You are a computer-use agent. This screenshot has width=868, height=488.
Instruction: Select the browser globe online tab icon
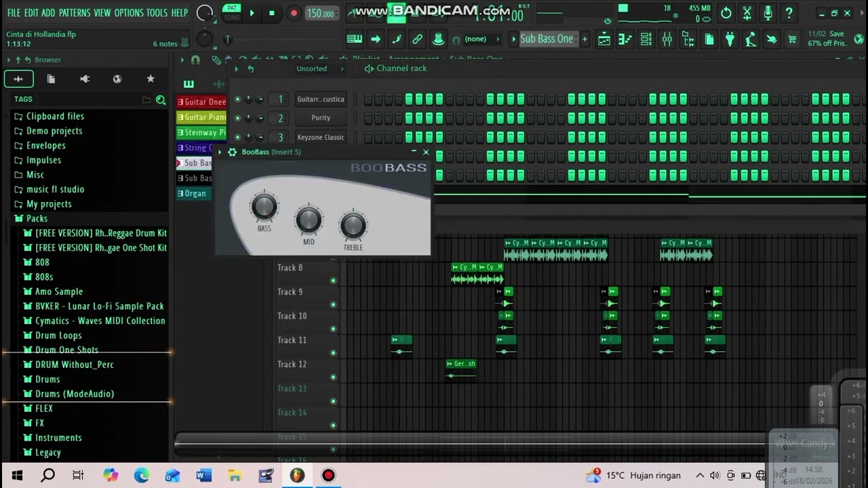point(117,79)
